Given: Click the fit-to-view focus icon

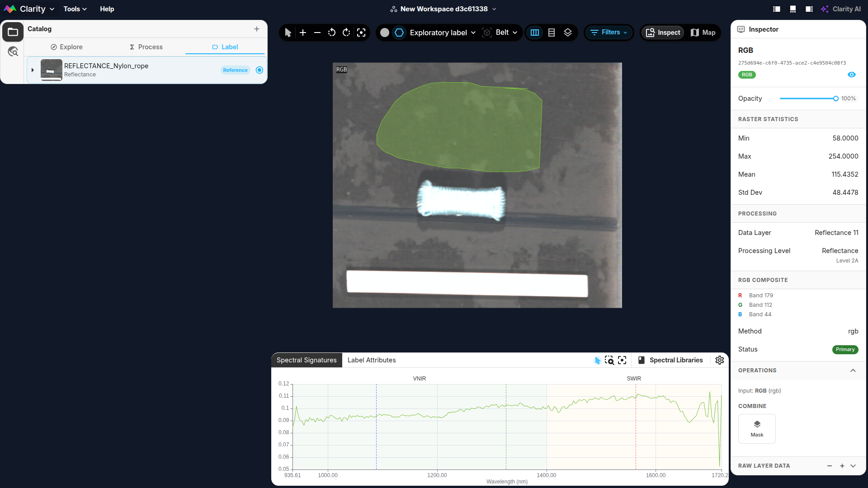Looking at the screenshot, I should 361,33.
